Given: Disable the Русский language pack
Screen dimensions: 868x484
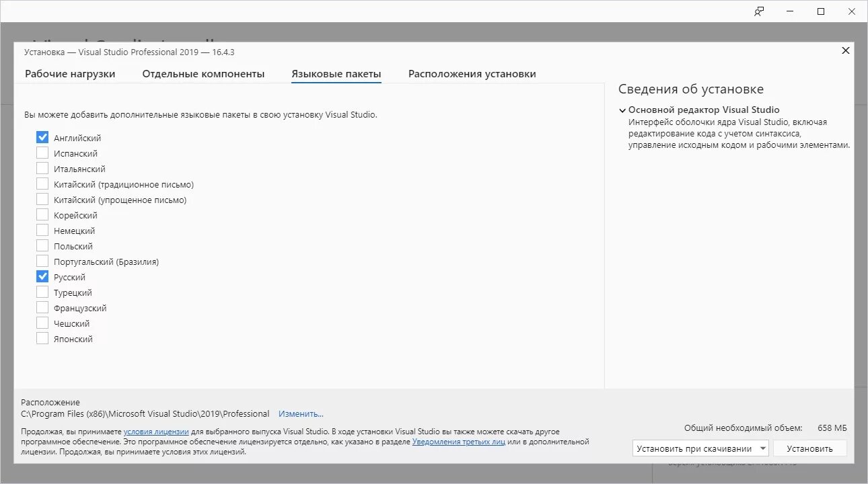Looking at the screenshot, I should (42, 276).
